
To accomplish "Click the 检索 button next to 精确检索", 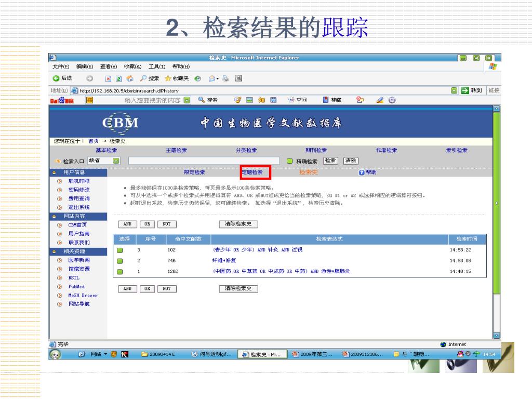I will pos(330,161).
